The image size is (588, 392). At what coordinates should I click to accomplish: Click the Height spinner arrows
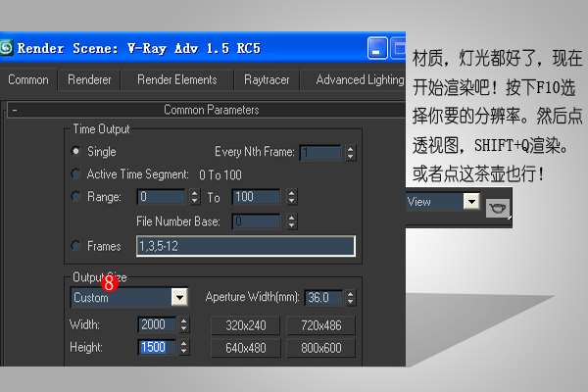(x=184, y=347)
